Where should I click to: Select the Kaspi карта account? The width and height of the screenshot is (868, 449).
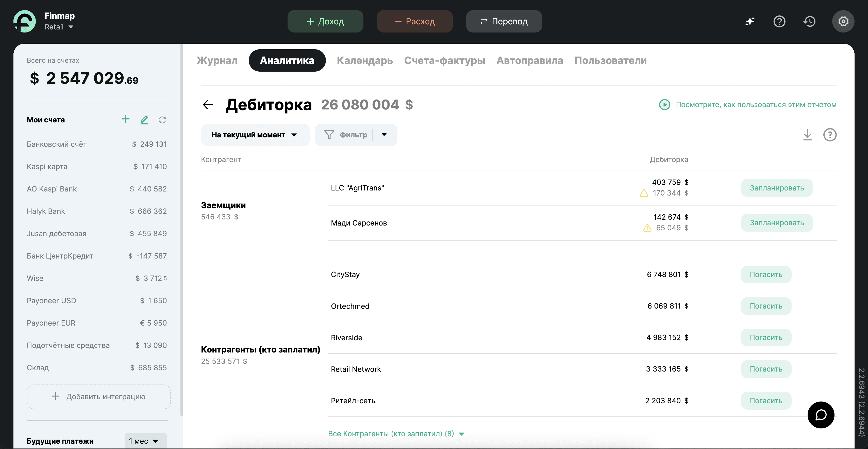click(x=97, y=167)
